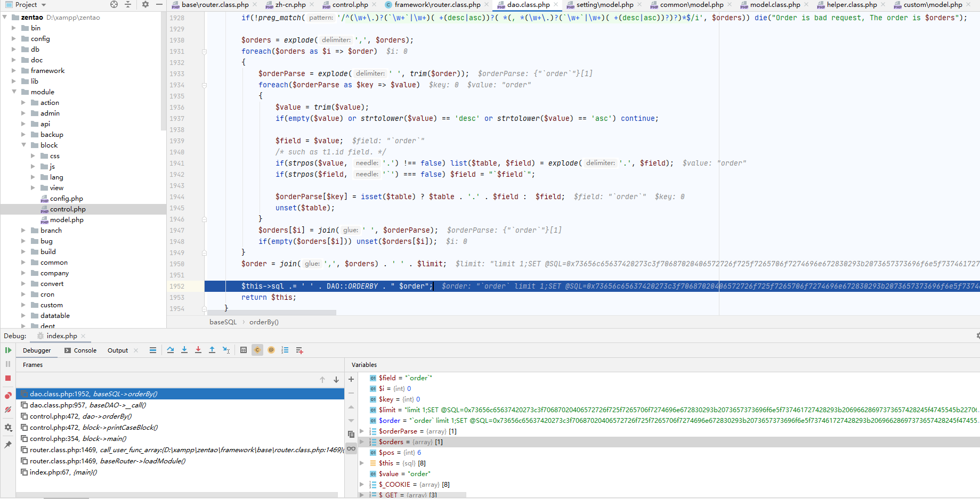Screen dimensions: 980x499
Task: Toggle Mute Breakpoints icon
Action: 8,410
